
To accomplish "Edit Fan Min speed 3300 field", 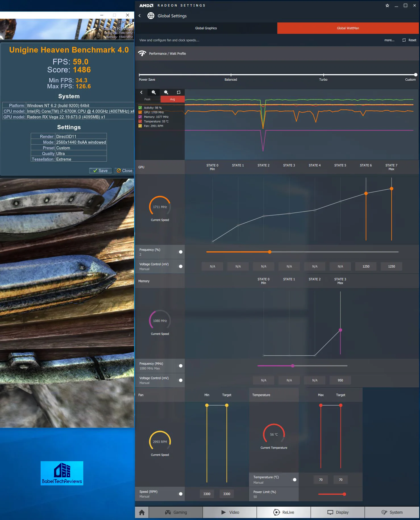I will 207,494.
